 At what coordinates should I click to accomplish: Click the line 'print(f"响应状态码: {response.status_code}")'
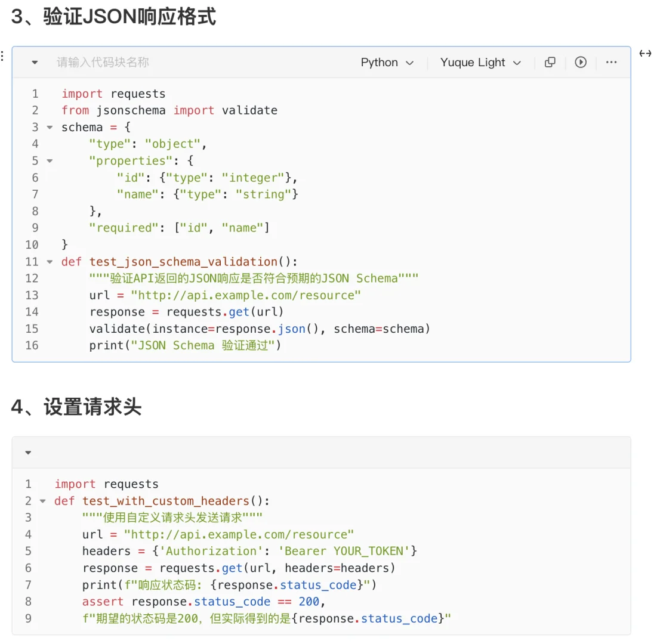229,585
